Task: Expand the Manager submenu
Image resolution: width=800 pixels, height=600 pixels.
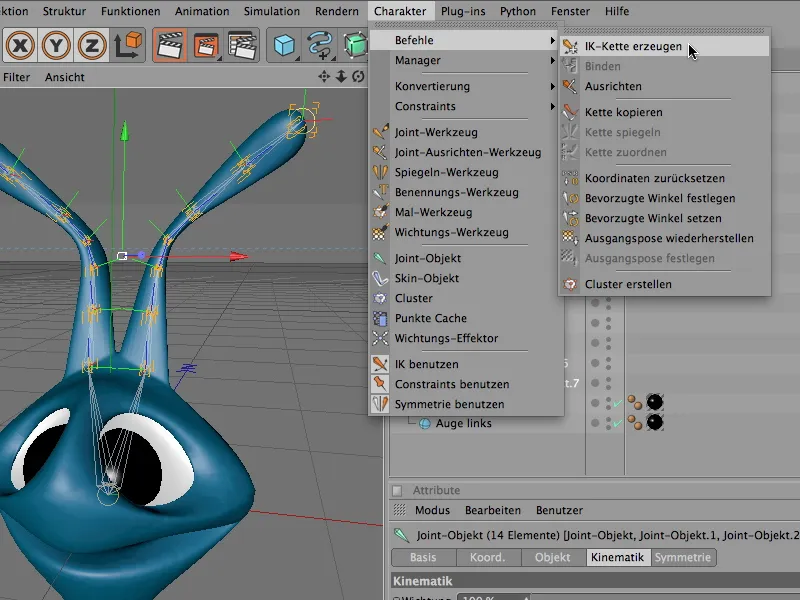Action: coord(466,60)
